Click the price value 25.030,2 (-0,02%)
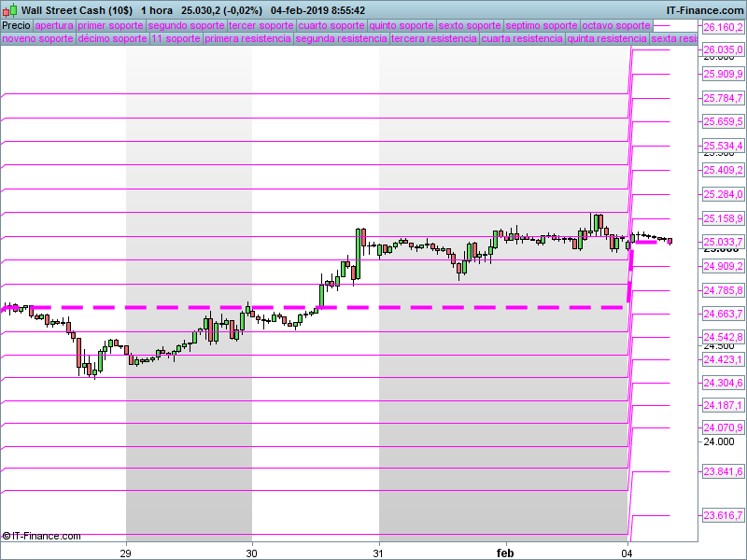 pyautogui.click(x=221, y=10)
